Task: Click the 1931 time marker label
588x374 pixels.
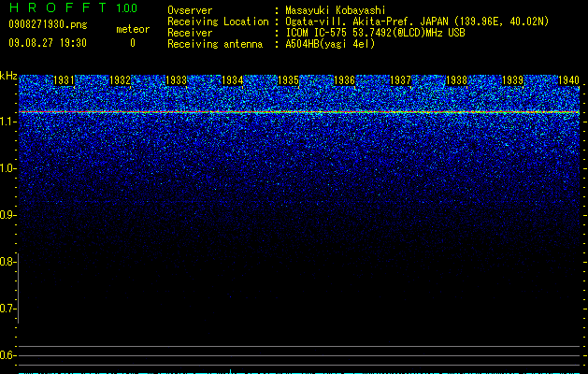Action: (x=64, y=80)
